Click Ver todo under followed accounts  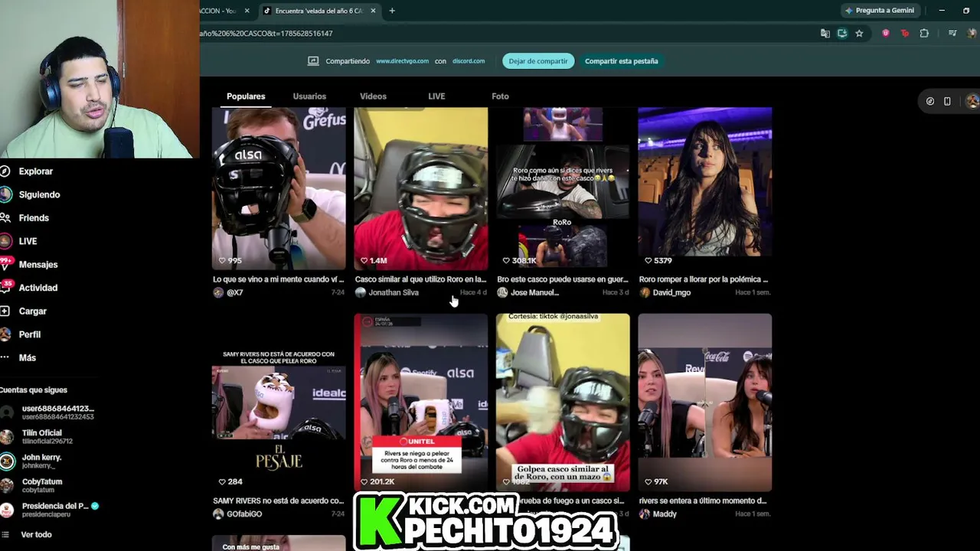[36, 535]
